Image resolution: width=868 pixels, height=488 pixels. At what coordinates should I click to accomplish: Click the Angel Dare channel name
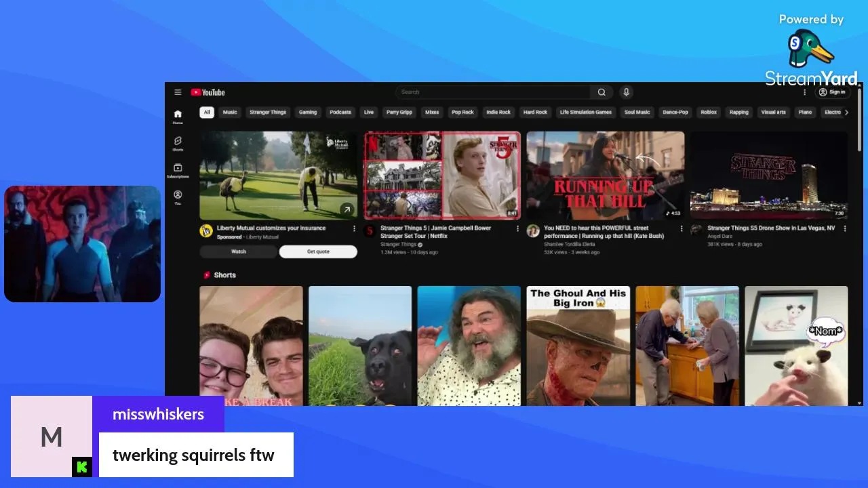(719, 237)
